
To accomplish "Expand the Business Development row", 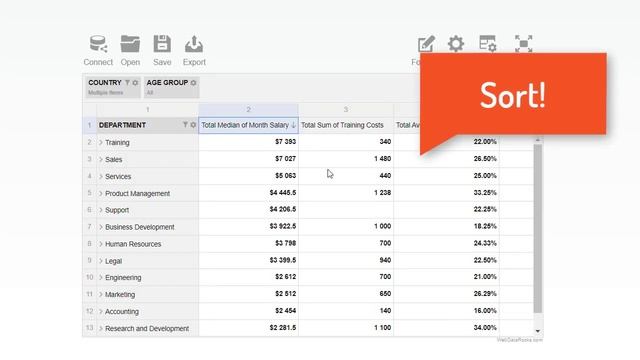I will click(101, 227).
